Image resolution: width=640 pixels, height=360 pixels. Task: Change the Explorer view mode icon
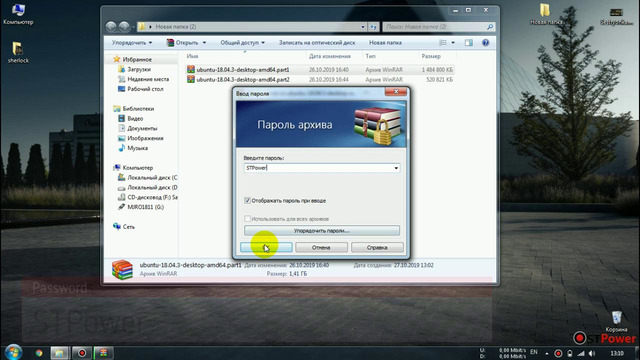tap(443, 42)
